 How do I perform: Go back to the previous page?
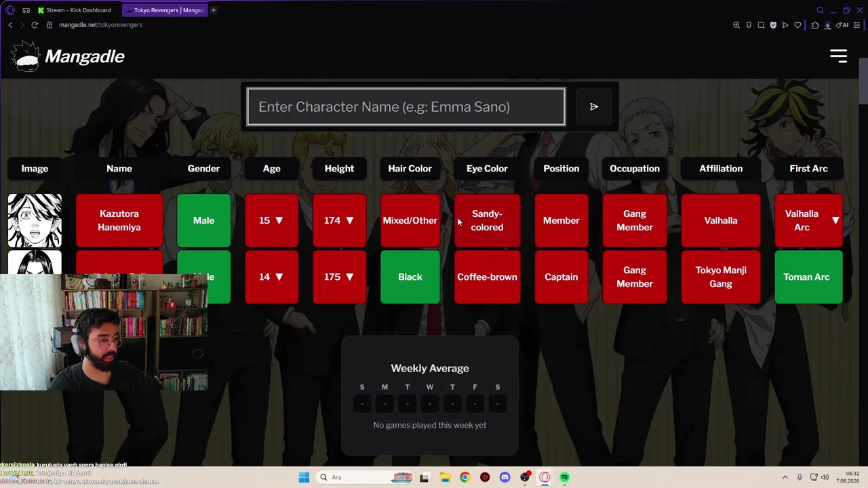point(10,25)
